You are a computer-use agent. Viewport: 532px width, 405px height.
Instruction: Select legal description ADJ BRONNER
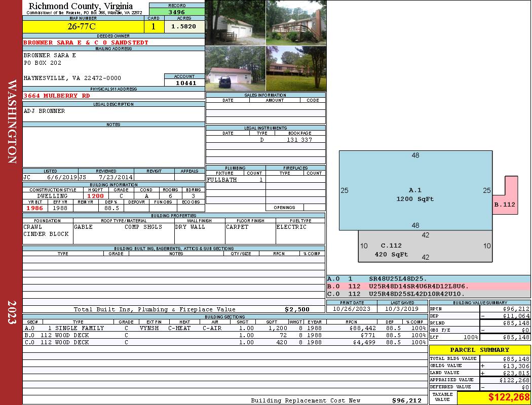pos(44,111)
